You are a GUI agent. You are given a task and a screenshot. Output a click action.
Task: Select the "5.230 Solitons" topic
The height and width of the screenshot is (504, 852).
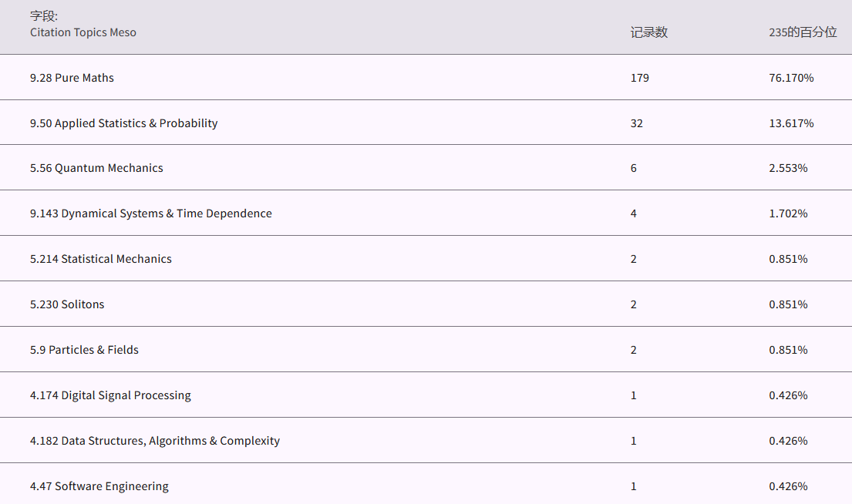[x=67, y=304]
